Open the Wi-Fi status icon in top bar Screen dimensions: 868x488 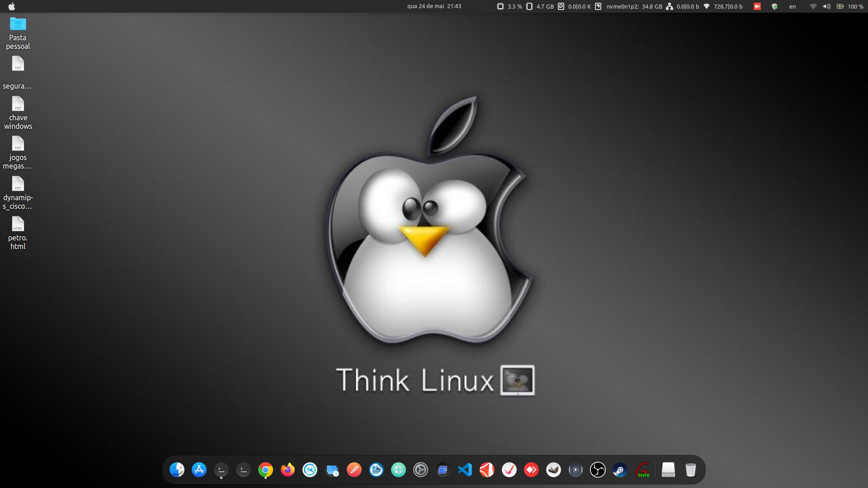click(x=813, y=6)
